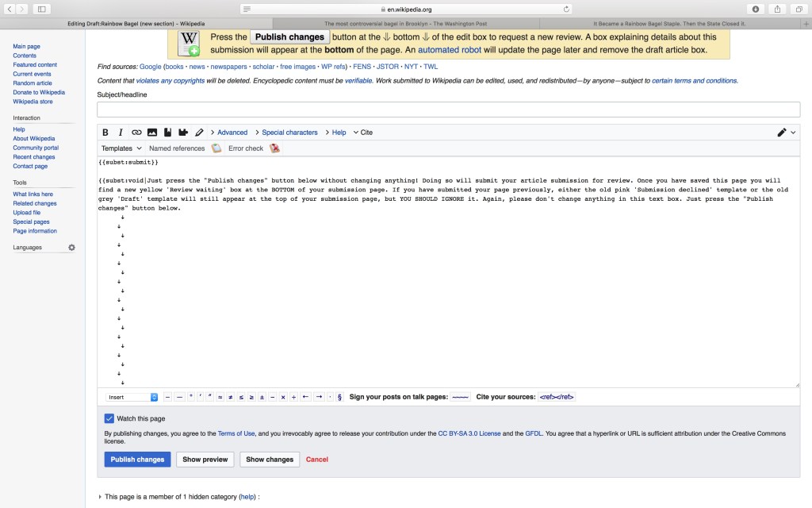Click the Error check icon
Viewport: 812px width, 508px height.
(x=274, y=148)
